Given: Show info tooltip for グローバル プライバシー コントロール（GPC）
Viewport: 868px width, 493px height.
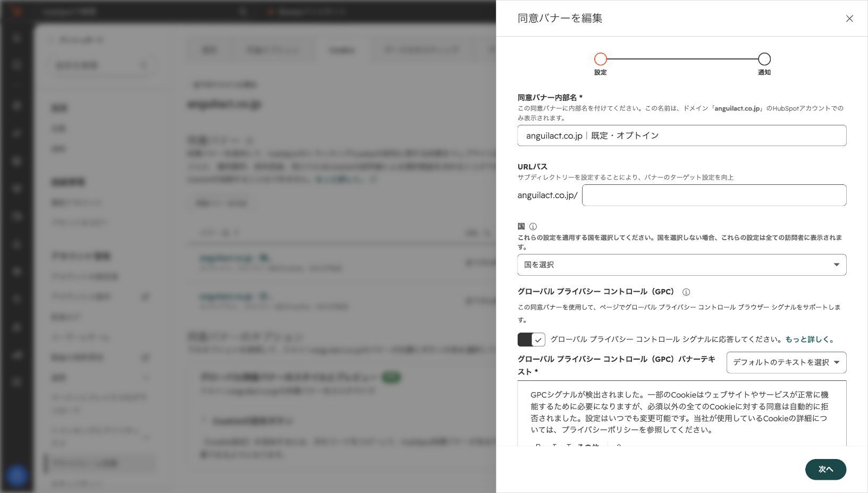Looking at the screenshot, I should tap(686, 292).
